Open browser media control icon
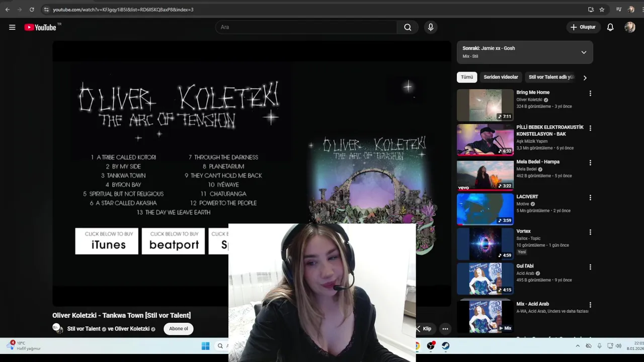 click(619, 10)
